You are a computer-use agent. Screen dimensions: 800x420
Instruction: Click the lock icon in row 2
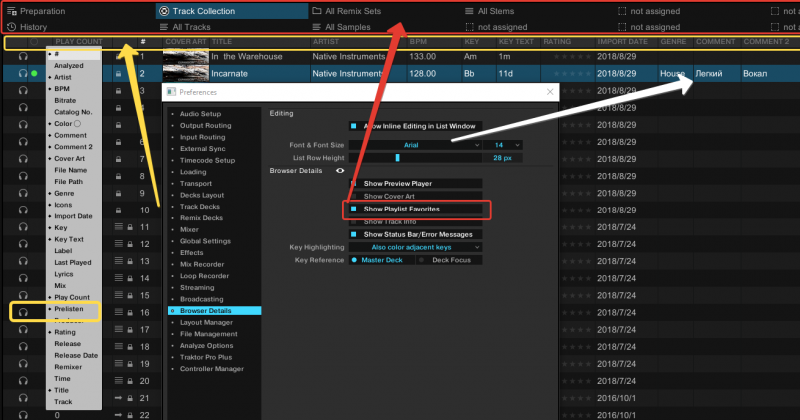click(x=118, y=74)
